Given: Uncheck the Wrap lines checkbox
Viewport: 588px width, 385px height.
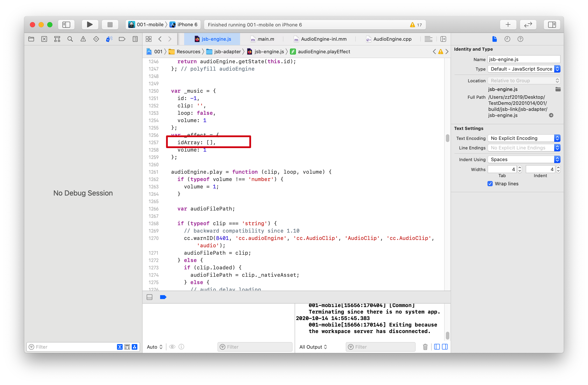Looking at the screenshot, I should (490, 183).
